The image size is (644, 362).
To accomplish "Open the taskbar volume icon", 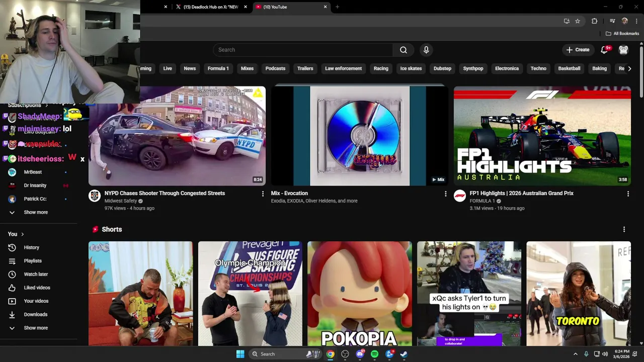I will pos(605,354).
